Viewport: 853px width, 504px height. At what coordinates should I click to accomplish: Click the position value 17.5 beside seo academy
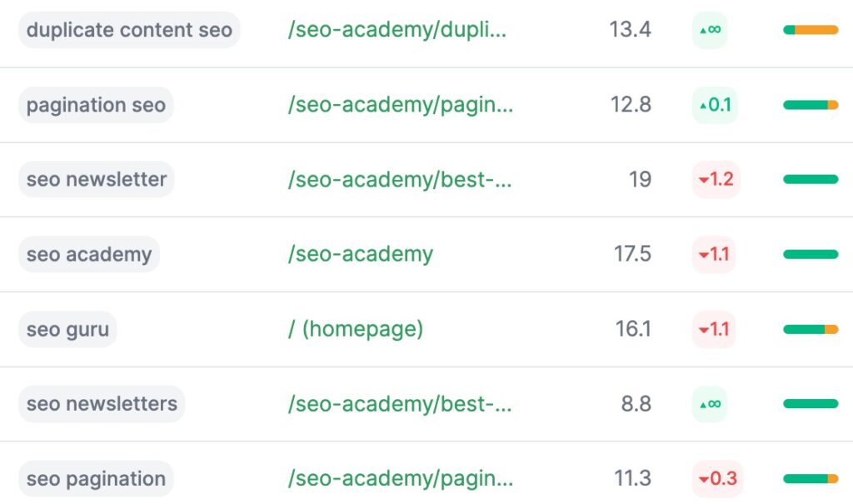coord(633,254)
